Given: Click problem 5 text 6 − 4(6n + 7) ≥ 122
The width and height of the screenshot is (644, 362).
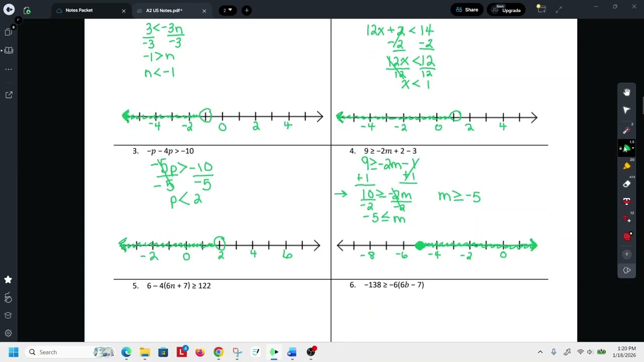Looking at the screenshot, I should coord(179,286).
